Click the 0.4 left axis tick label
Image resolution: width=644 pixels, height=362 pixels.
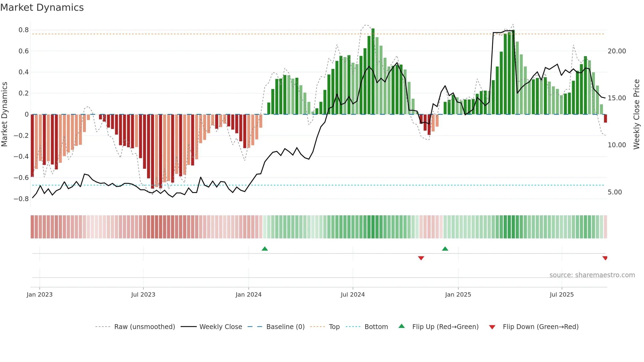[24, 72]
